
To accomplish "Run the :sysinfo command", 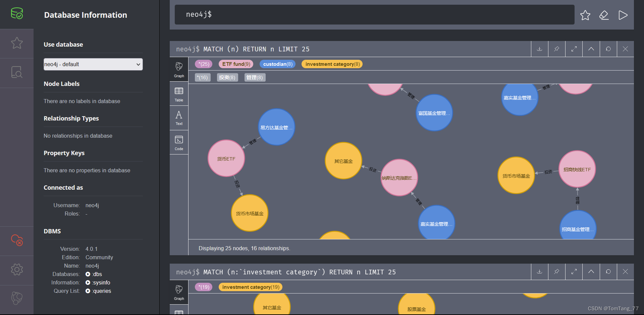I will pyautogui.click(x=88, y=282).
